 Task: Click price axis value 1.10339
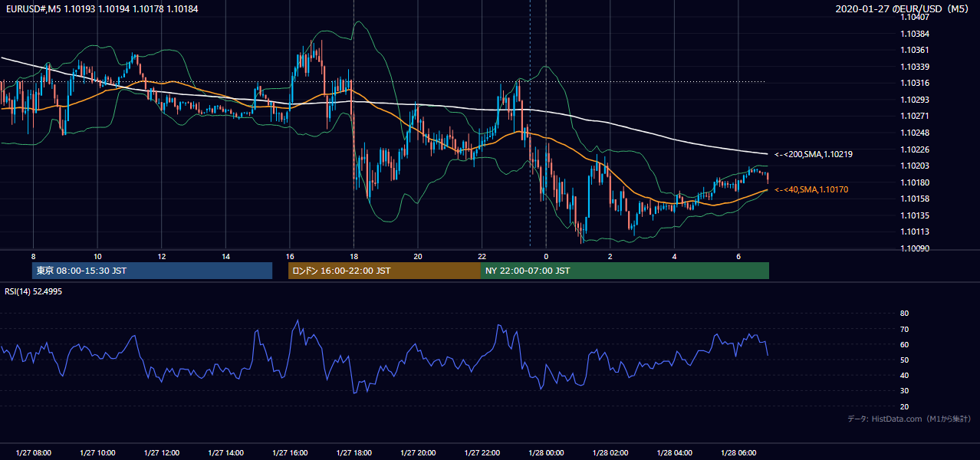coord(915,67)
